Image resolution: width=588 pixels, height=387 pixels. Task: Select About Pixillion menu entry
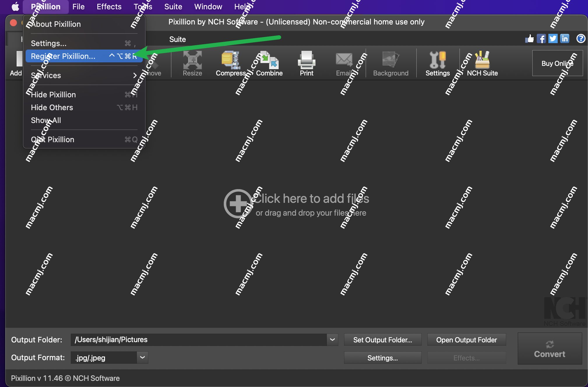84,24
